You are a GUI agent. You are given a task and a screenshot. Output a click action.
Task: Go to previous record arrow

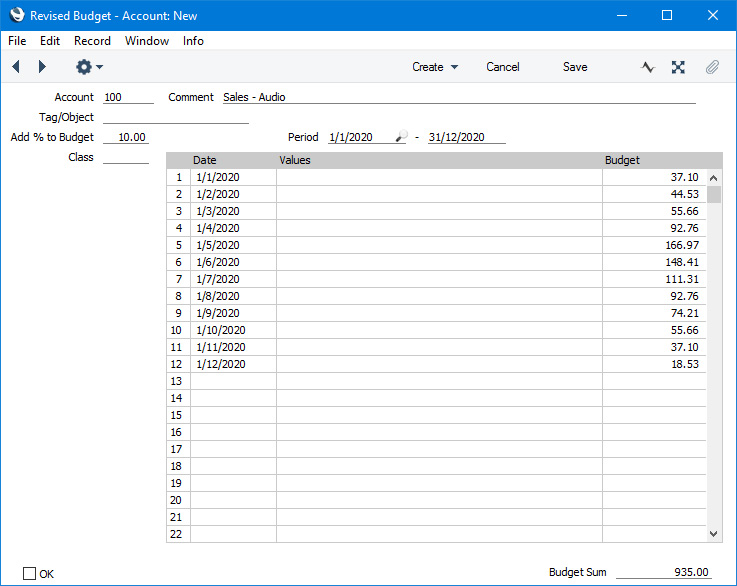click(x=16, y=67)
